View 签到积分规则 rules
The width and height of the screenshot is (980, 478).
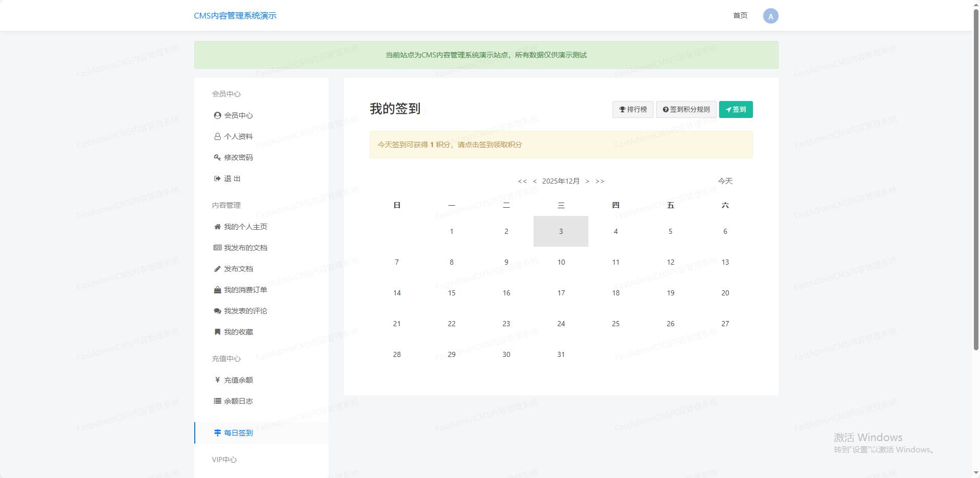coord(686,109)
